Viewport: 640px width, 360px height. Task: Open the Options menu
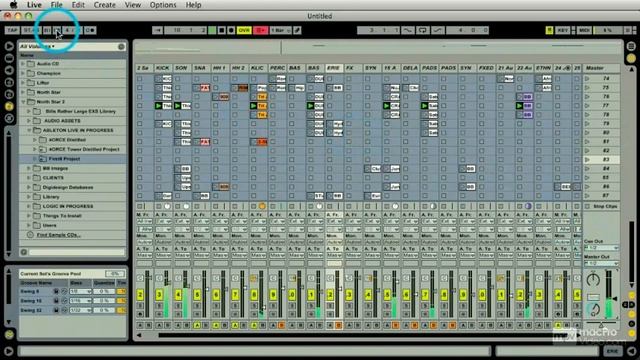click(163, 5)
